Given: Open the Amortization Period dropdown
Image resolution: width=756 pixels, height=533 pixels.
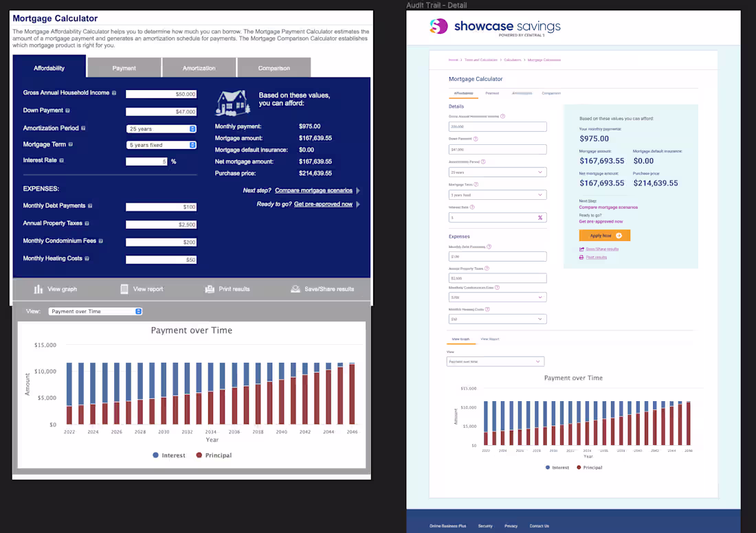Looking at the screenshot, I should click(161, 128).
